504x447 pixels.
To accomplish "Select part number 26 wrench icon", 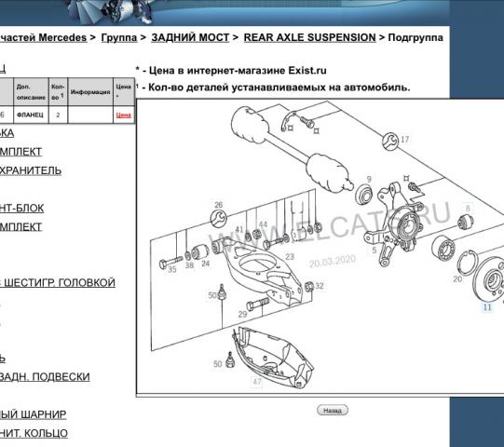I will click(x=219, y=219).
